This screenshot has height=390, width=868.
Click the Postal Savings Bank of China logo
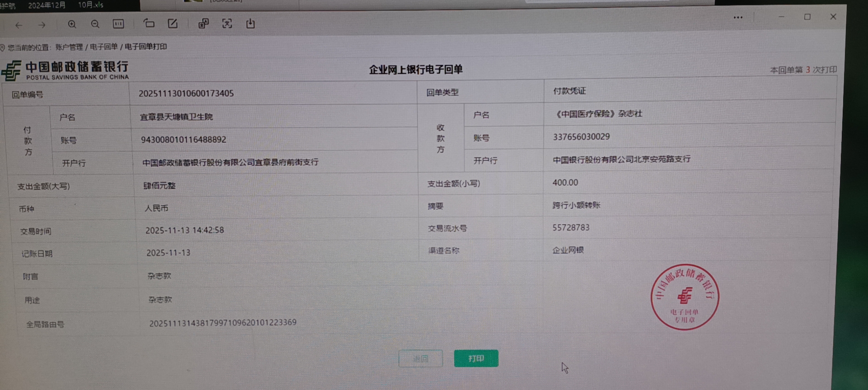coord(66,71)
